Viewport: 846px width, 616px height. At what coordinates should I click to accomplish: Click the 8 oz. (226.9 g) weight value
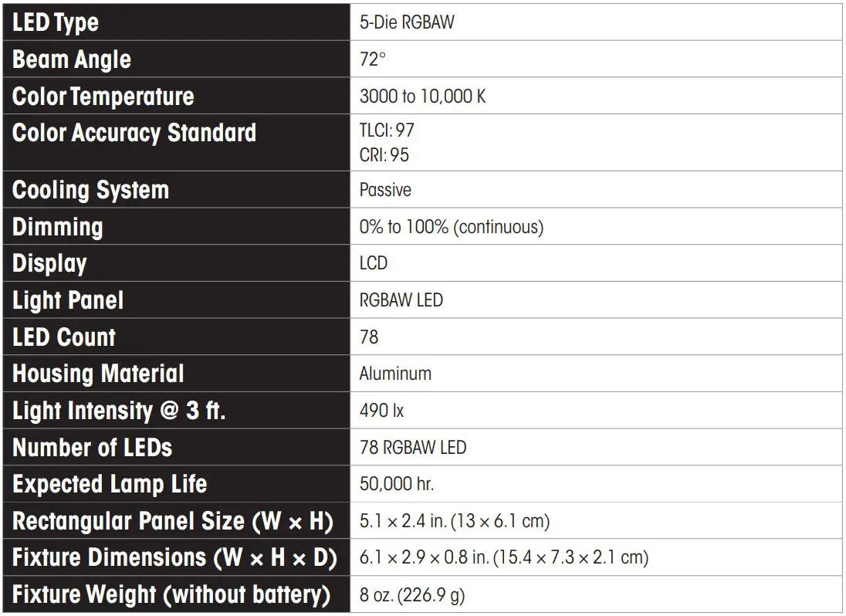(x=412, y=595)
